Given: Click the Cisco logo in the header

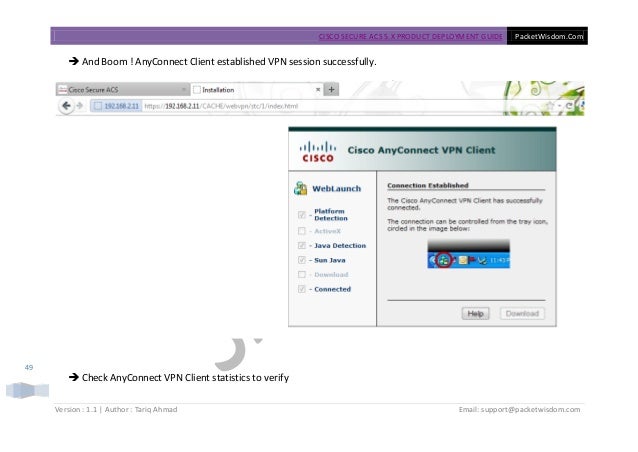Looking at the screenshot, I should (318, 151).
